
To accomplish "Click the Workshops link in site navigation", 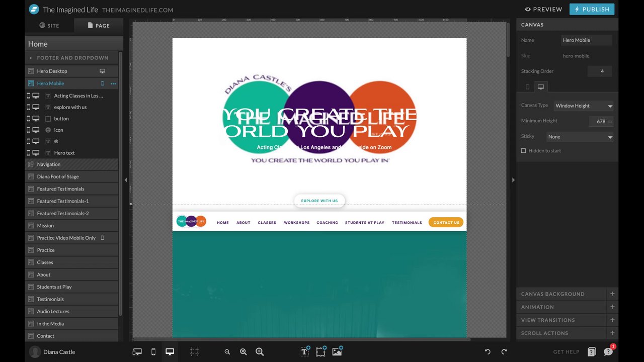I will point(297,223).
